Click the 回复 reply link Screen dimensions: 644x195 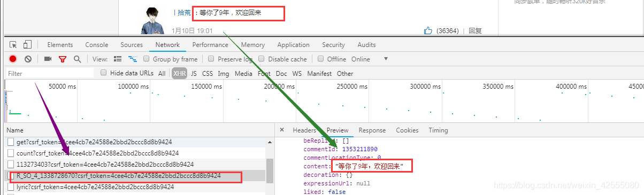click(x=475, y=31)
